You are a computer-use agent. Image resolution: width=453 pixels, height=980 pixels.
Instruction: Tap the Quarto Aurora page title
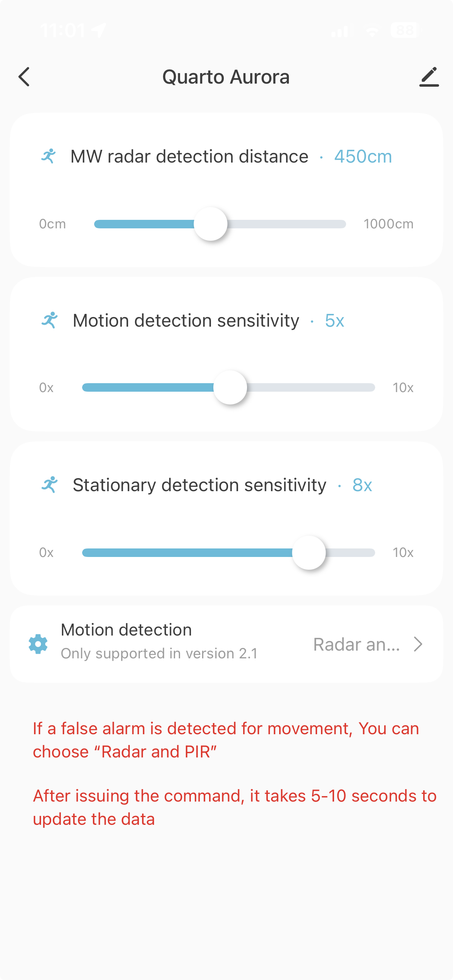pos(226,77)
